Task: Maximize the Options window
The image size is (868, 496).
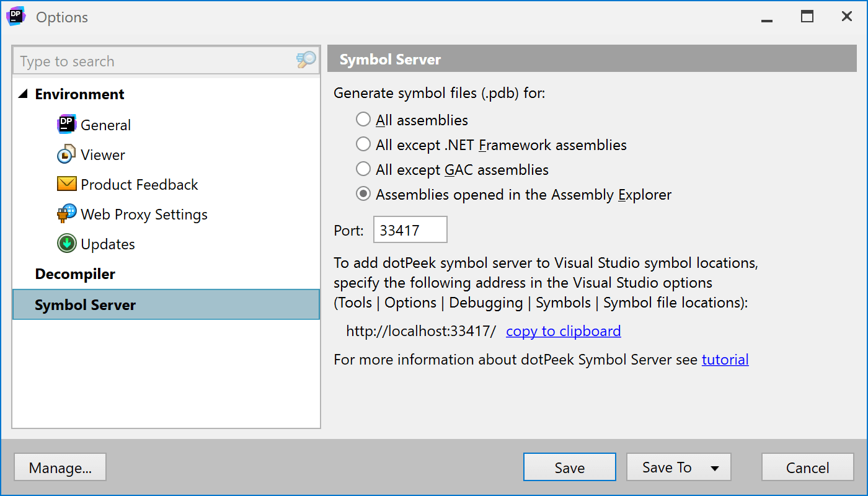Action: coord(807,17)
